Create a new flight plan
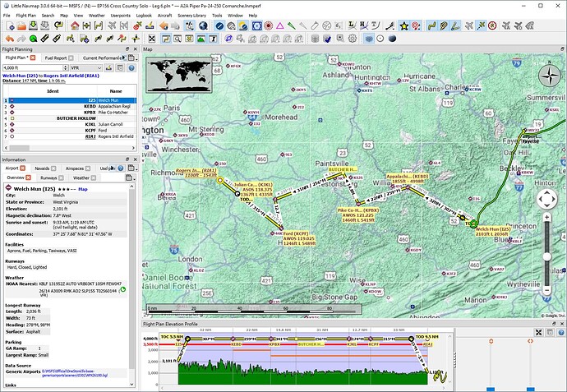The height and width of the screenshot is (392, 567). pos(10,25)
